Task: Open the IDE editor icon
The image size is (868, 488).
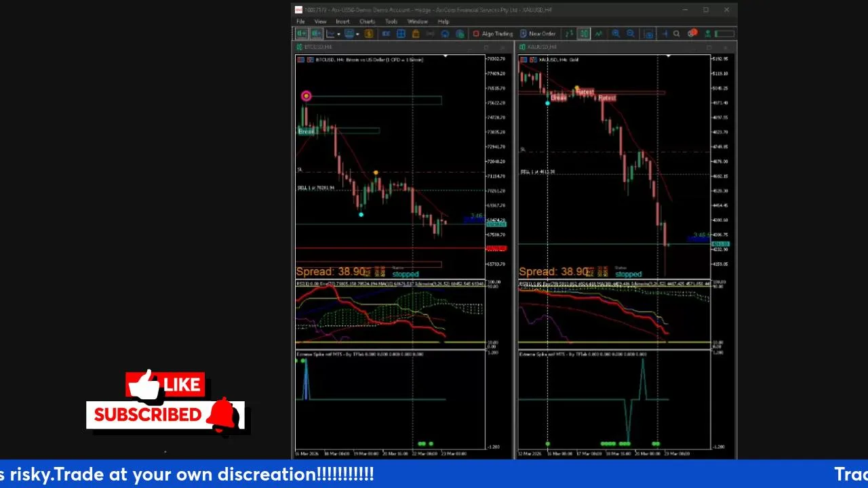Action: pyautogui.click(x=386, y=33)
